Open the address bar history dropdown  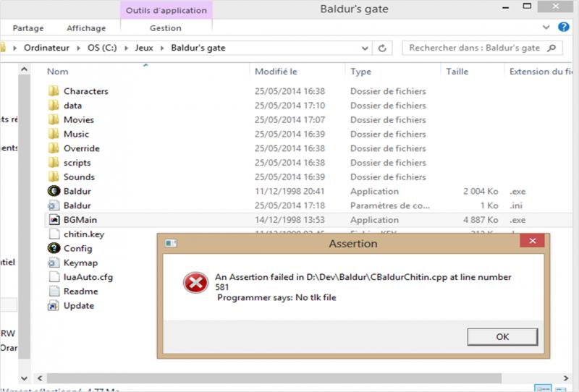point(365,48)
